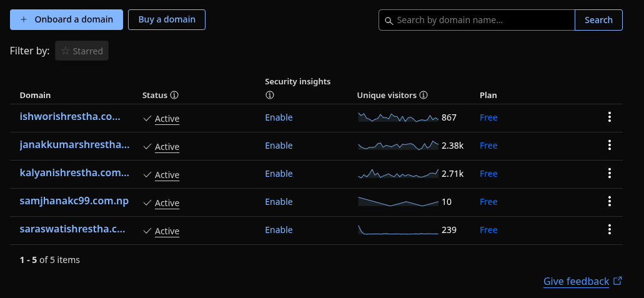644x298 pixels.
Task: Open the samjhanakc99.com.np domain
Action: click(x=74, y=201)
